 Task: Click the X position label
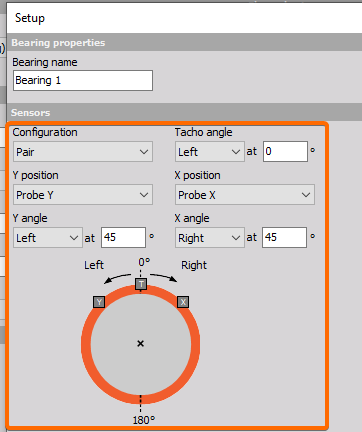pos(197,175)
